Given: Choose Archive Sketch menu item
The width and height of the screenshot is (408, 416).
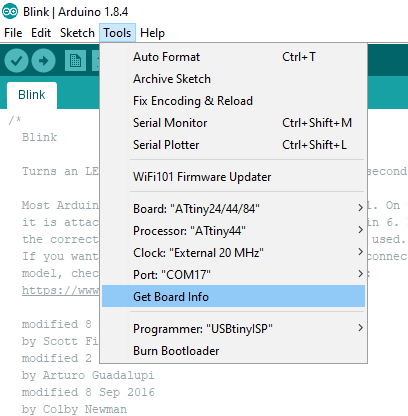Looking at the screenshot, I should coord(233,79).
